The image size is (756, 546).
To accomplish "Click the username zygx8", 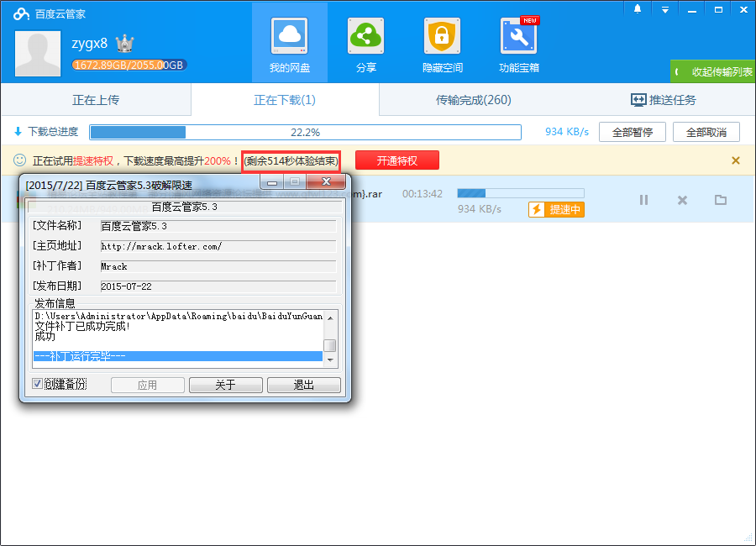I will coord(90,44).
